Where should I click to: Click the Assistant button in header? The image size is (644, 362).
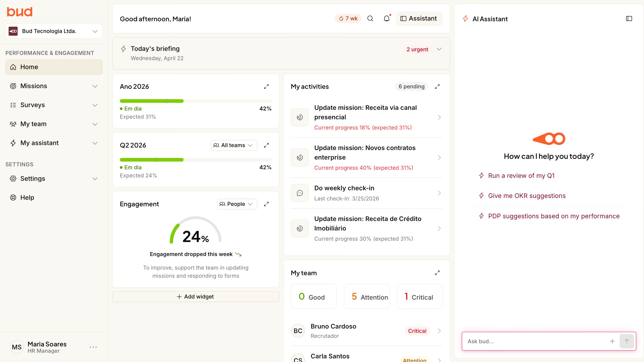point(419,18)
